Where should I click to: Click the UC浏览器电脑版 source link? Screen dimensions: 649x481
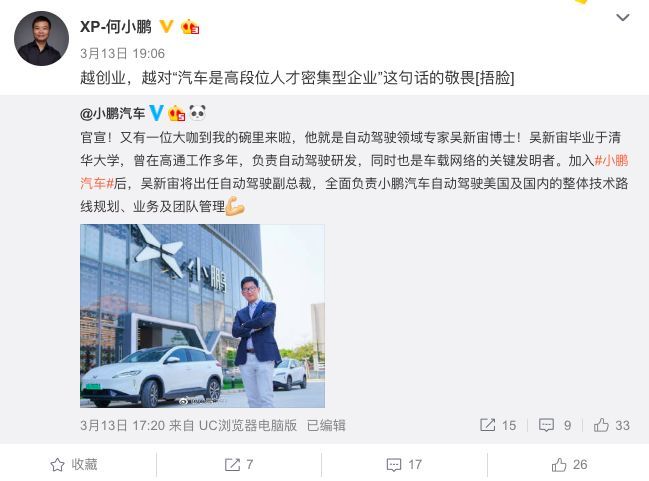(x=248, y=426)
